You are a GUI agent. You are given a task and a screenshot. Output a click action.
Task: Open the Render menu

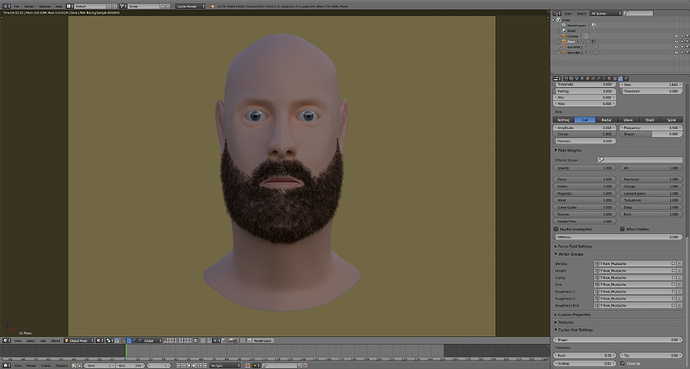point(29,7)
